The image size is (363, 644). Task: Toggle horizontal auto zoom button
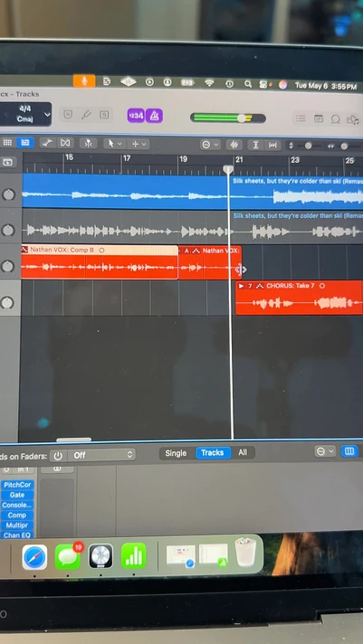click(x=272, y=146)
